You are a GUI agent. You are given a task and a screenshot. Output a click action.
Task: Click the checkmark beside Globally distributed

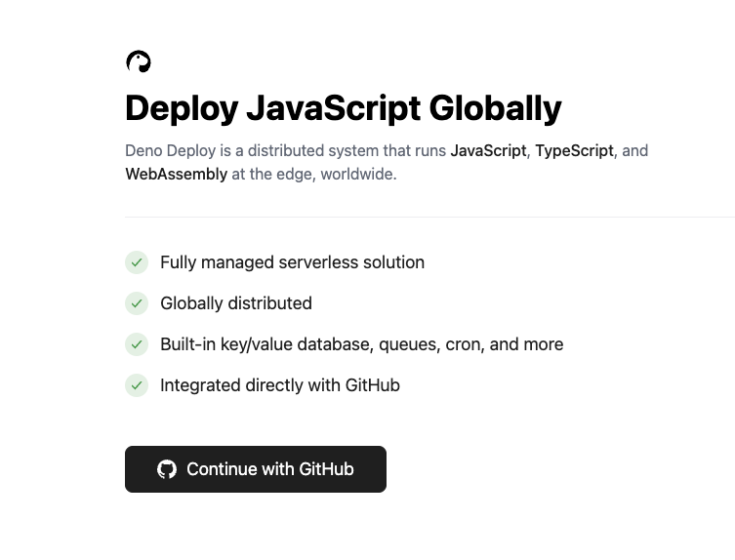tap(137, 303)
